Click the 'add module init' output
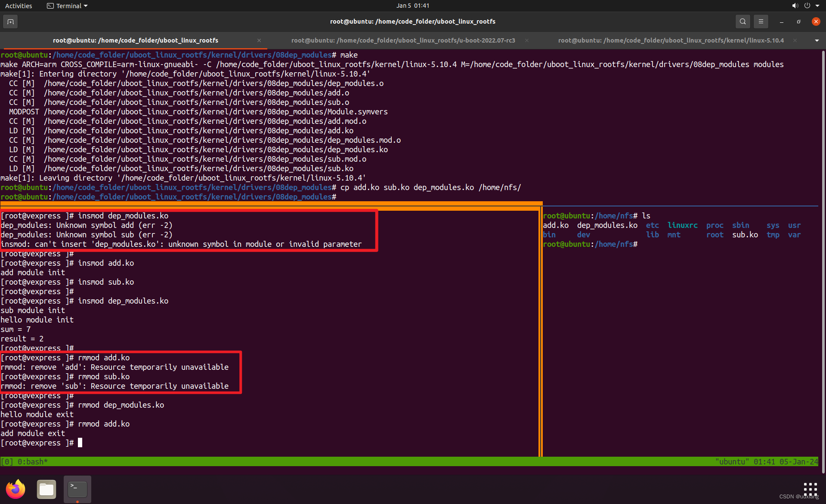 click(x=33, y=273)
